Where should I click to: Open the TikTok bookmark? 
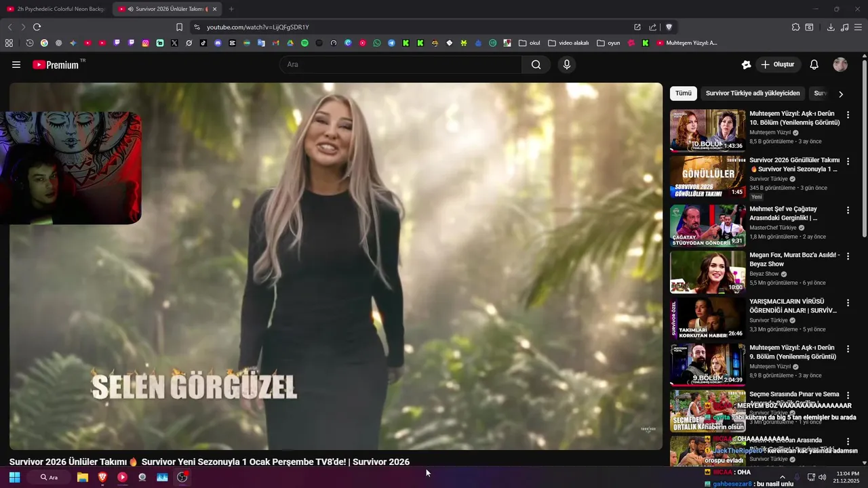(203, 43)
